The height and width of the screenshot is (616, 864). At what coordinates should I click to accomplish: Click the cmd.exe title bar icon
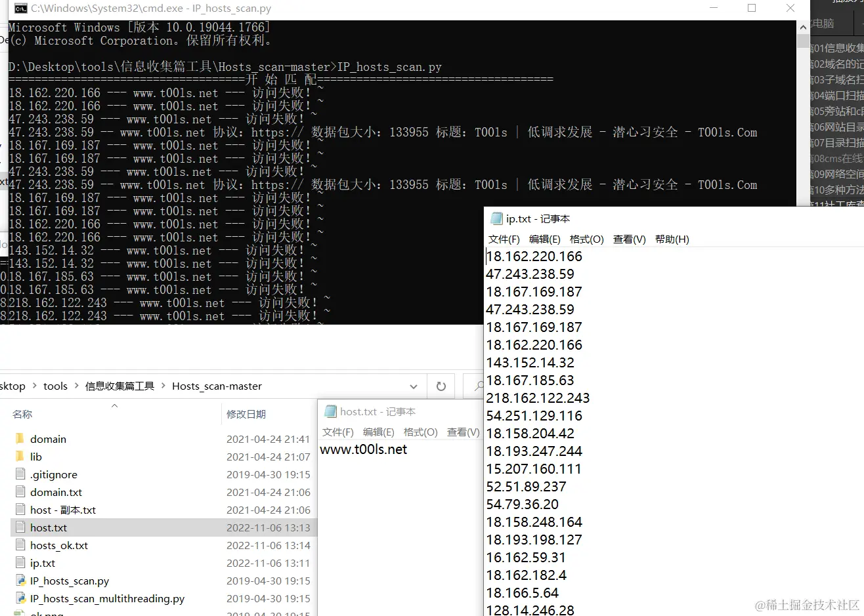20,9
